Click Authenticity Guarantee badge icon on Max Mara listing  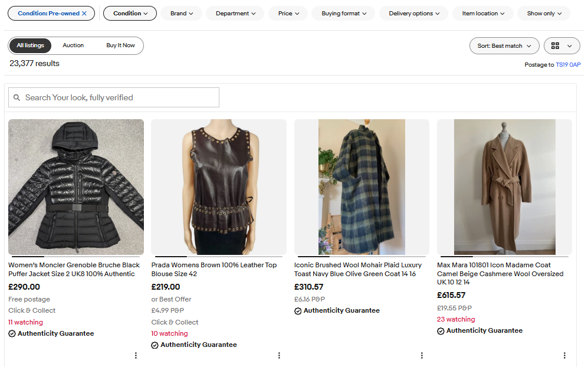[x=441, y=331]
